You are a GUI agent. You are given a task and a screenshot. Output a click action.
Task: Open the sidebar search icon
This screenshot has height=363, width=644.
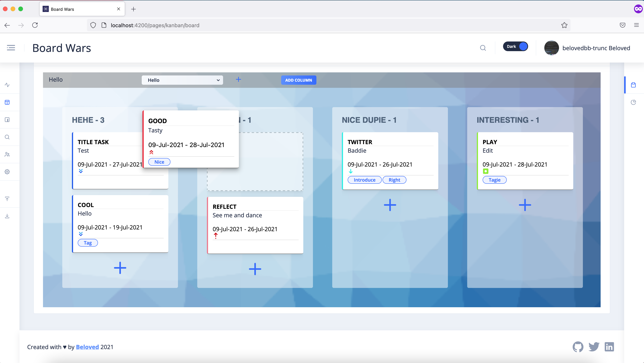pos(7,137)
